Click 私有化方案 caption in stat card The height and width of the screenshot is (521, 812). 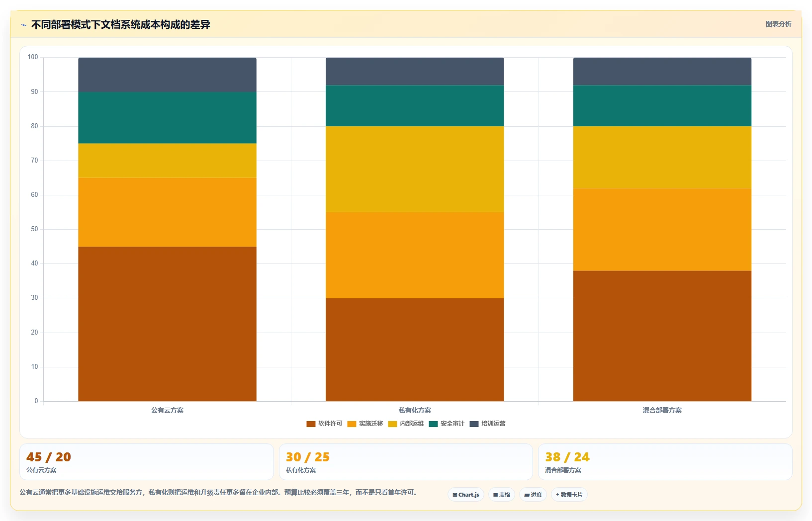(301, 470)
